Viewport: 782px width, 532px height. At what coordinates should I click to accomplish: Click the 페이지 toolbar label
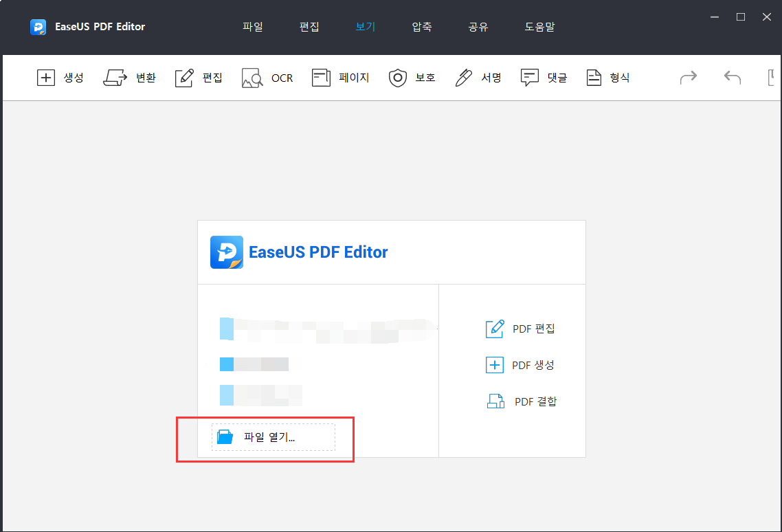(x=354, y=78)
